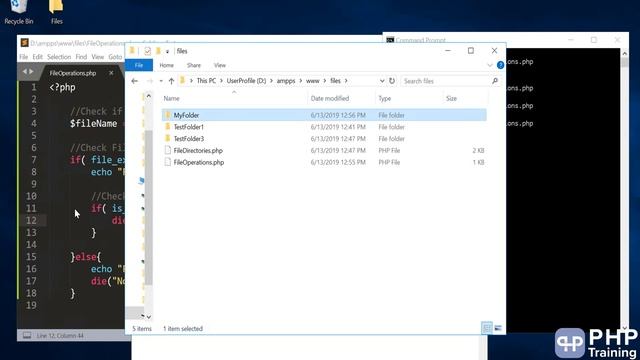Image resolution: width=640 pixels, height=360 pixels.
Task: Select the MyFolder folder icon
Action: 168,115
